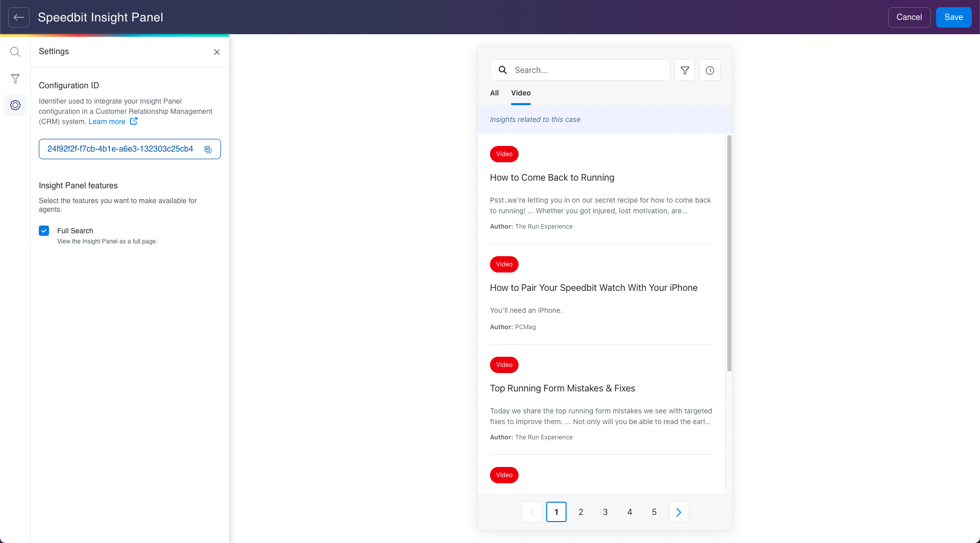Select the filter icon in the left sidebar

click(x=15, y=79)
